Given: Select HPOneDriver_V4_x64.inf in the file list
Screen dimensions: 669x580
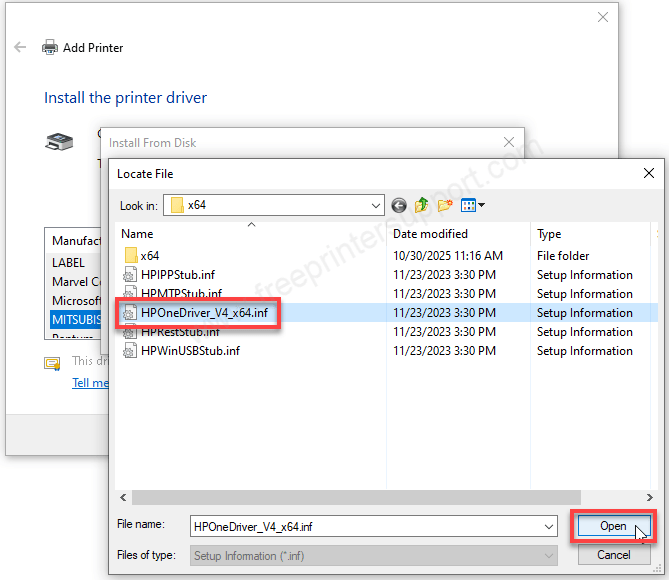Looking at the screenshot, I should click(204, 313).
